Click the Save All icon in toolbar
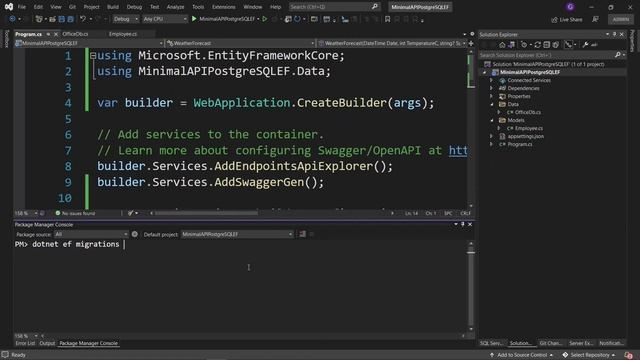640x360 pixels. click(x=70, y=19)
